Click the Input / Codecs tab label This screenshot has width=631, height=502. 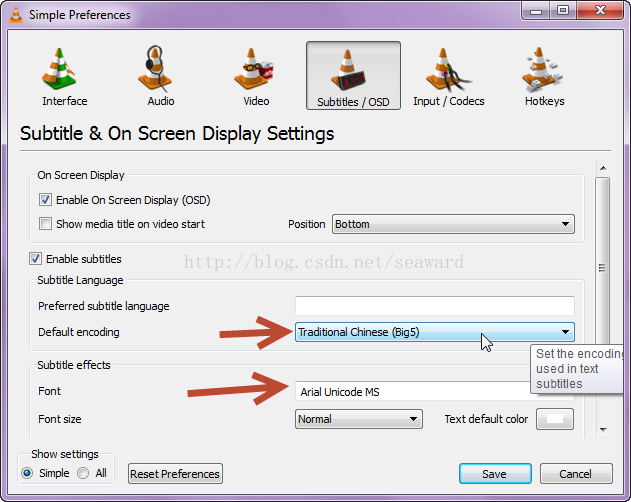click(449, 101)
